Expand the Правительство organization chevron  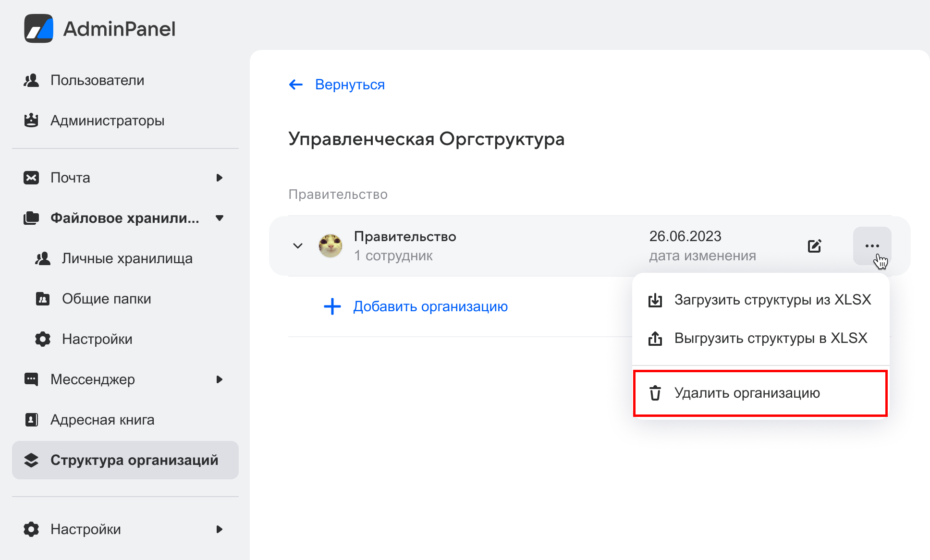(x=297, y=245)
